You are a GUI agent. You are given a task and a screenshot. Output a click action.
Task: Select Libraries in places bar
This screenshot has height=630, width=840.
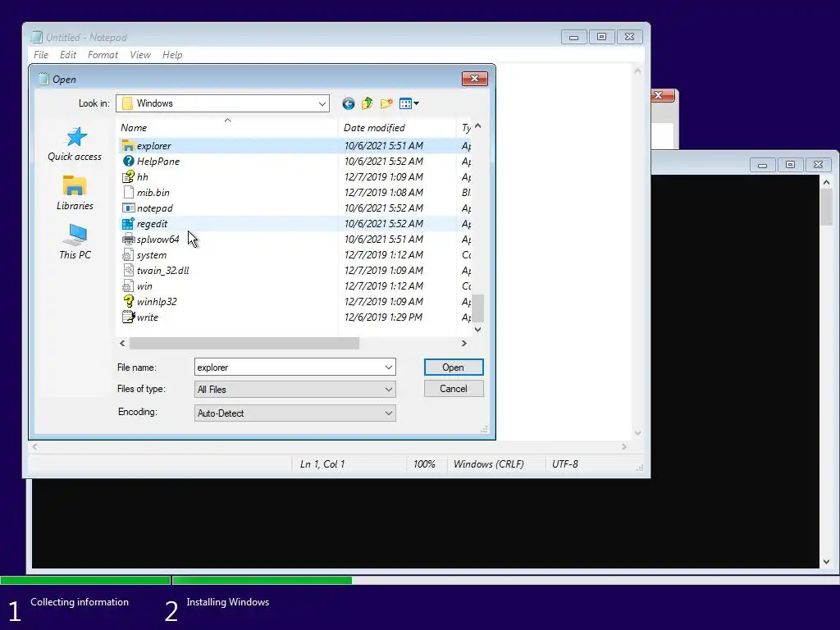coord(75,194)
